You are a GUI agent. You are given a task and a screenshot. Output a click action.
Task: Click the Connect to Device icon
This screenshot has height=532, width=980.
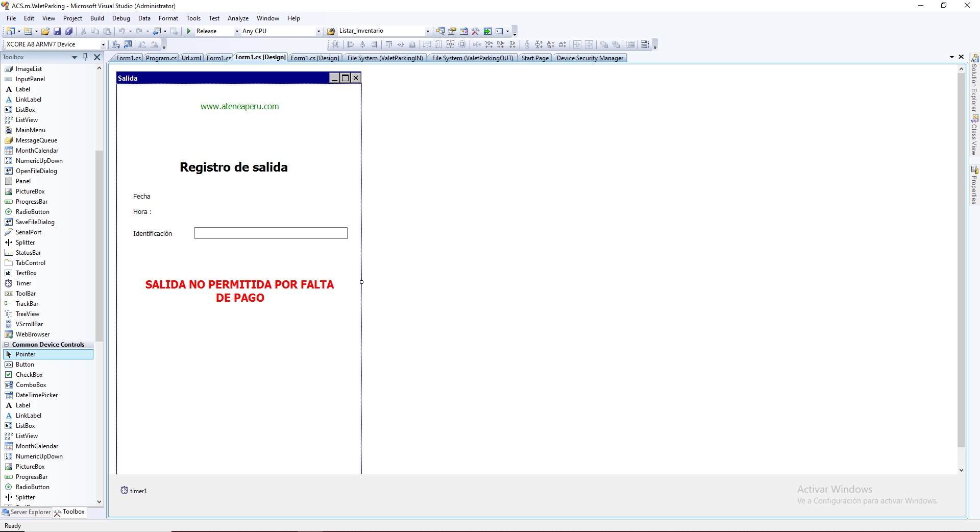click(116, 44)
